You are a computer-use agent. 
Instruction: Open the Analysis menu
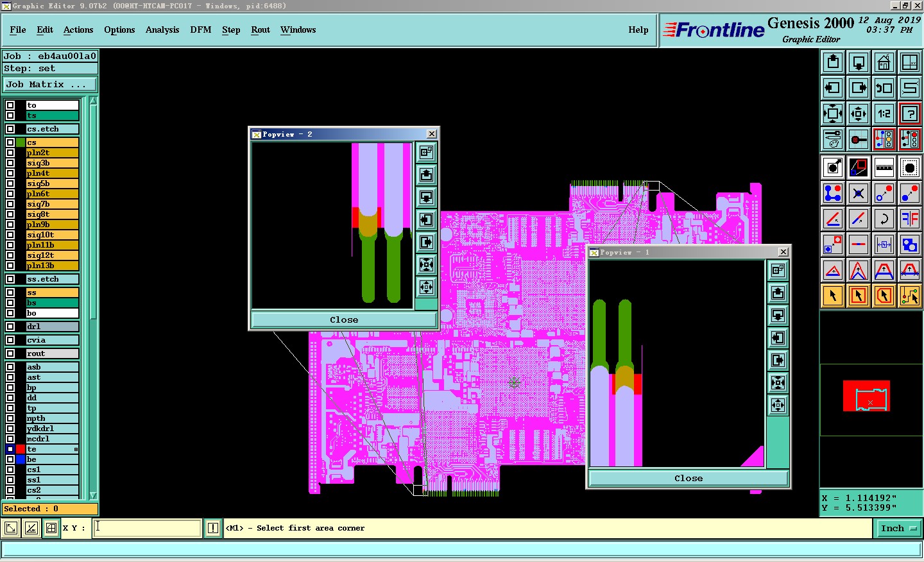coord(162,30)
